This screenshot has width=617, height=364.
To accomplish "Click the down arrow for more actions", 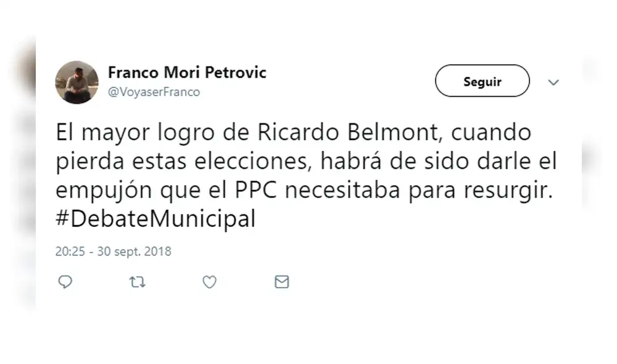I will 553,81.
